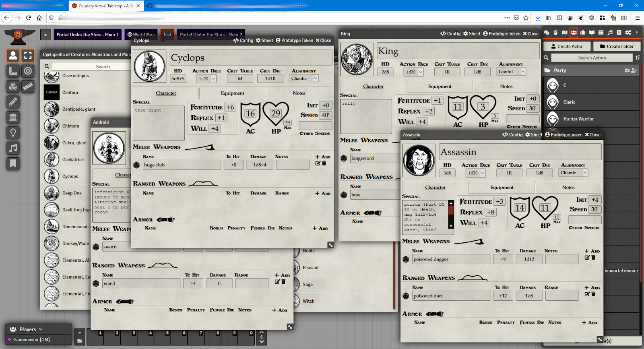Open Wall Controls building icon
Viewport: 644px width, 349px height.
click(13, 117)
